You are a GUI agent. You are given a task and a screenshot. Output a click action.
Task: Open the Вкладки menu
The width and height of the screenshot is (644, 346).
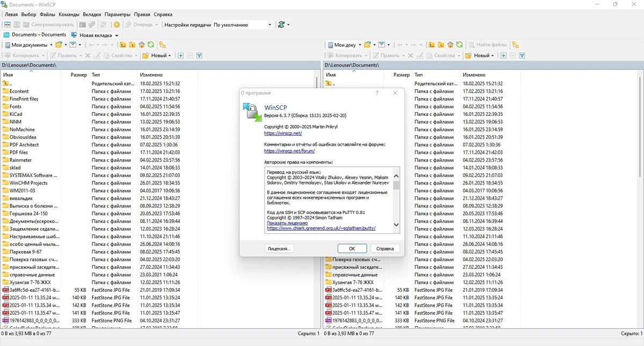(x=92, y=14)
